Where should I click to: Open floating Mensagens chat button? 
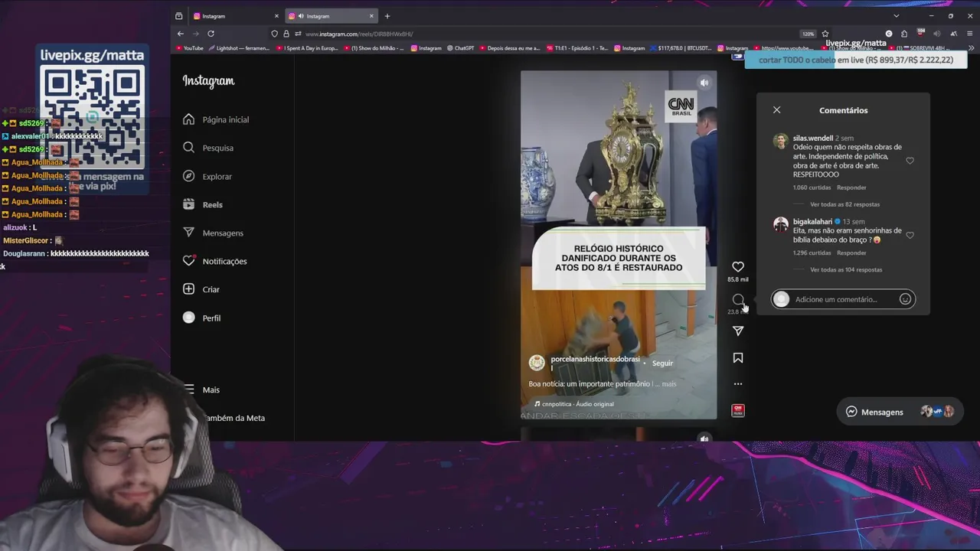click(x=900, y=412)
